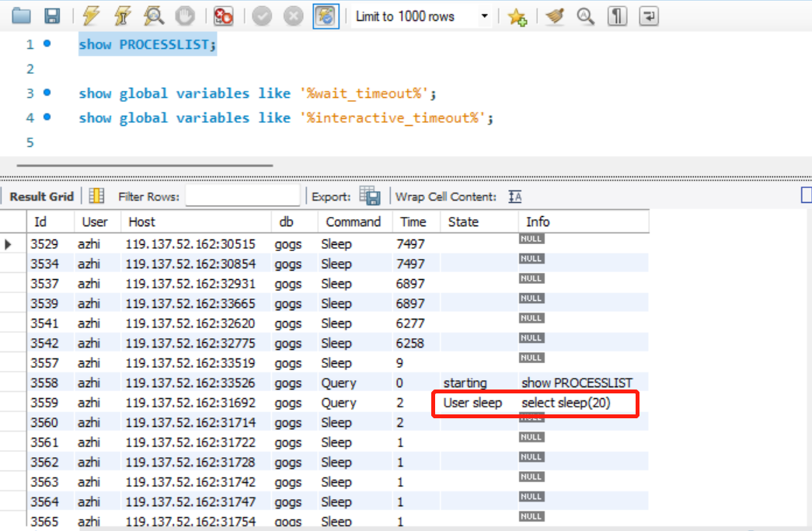Click the editor horizontal scrollbar

[145, 166]
